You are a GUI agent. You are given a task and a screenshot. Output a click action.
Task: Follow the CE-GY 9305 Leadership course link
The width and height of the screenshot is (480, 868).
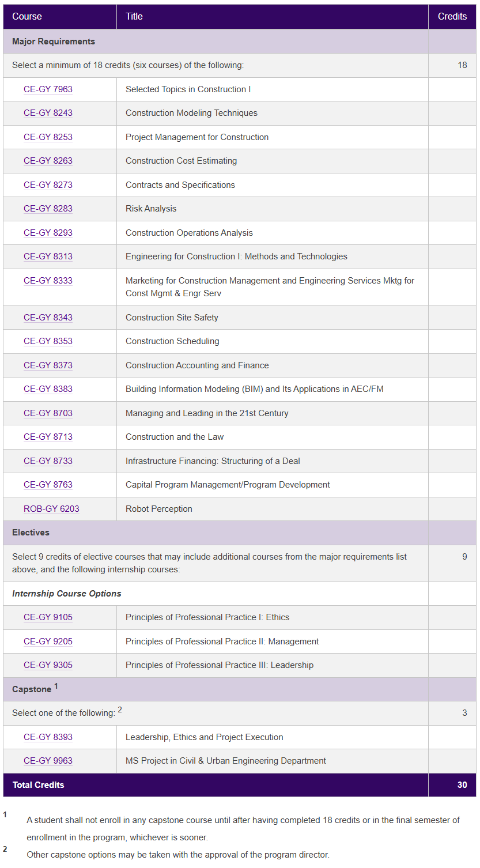pyautogui.click(x=48, y=665)
